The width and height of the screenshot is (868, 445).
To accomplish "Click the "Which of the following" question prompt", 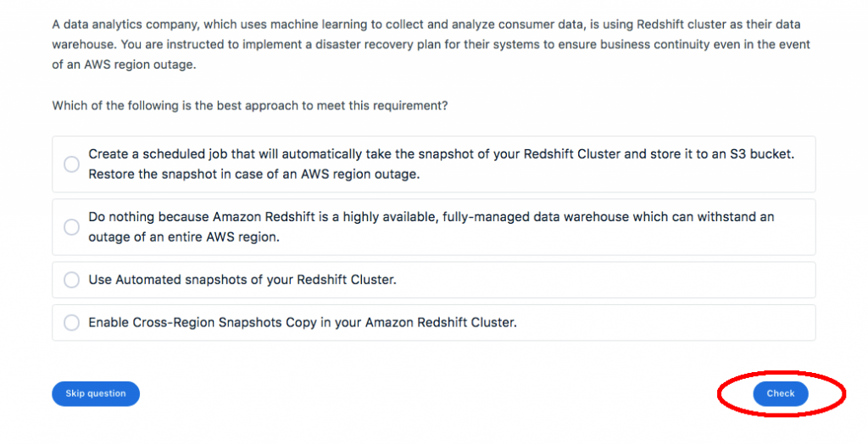I will pos(250,106).
